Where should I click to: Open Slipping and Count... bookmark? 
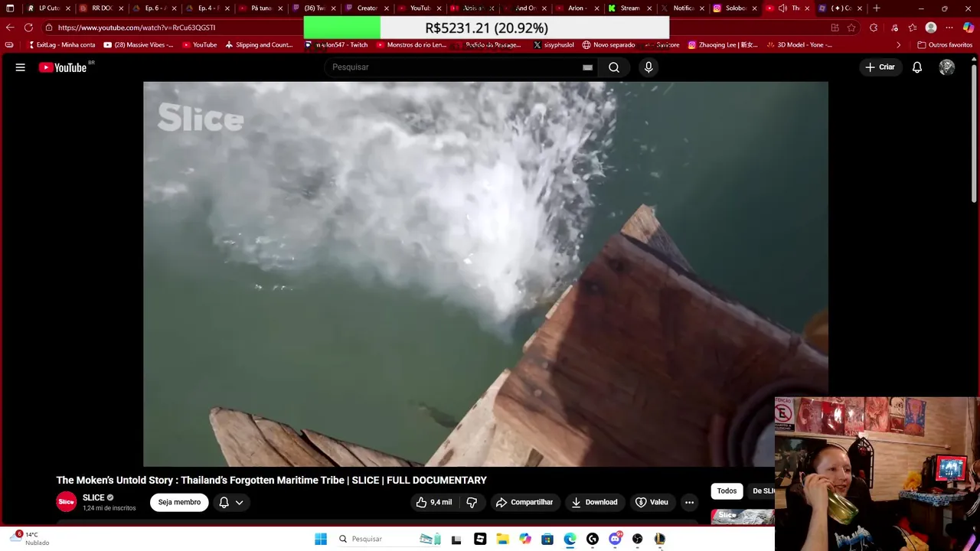point(259,45)
